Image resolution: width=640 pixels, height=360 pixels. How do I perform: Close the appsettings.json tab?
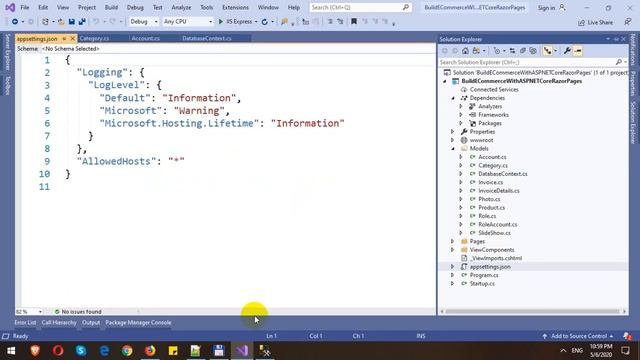point(73,39)
